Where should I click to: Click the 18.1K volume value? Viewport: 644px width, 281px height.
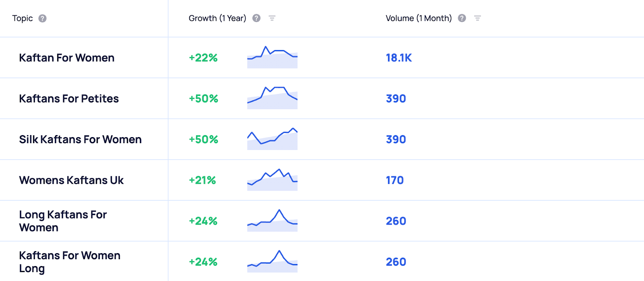(399, 58)
